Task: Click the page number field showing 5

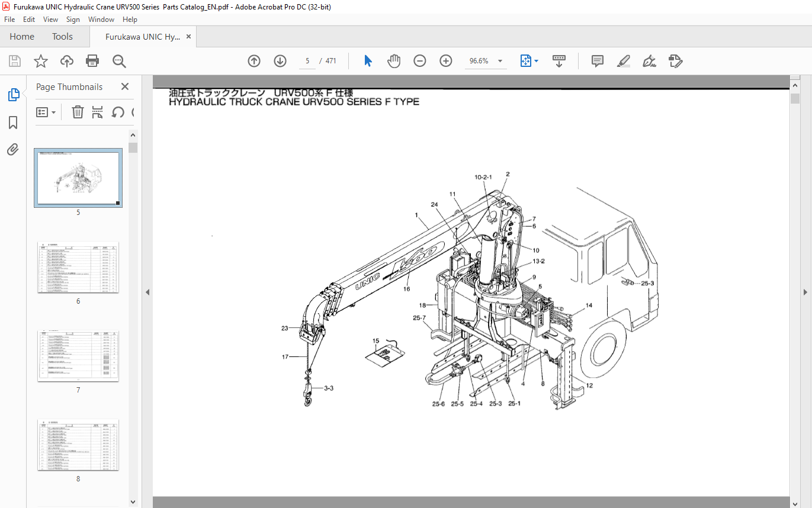Action: [x=307, y=61]
